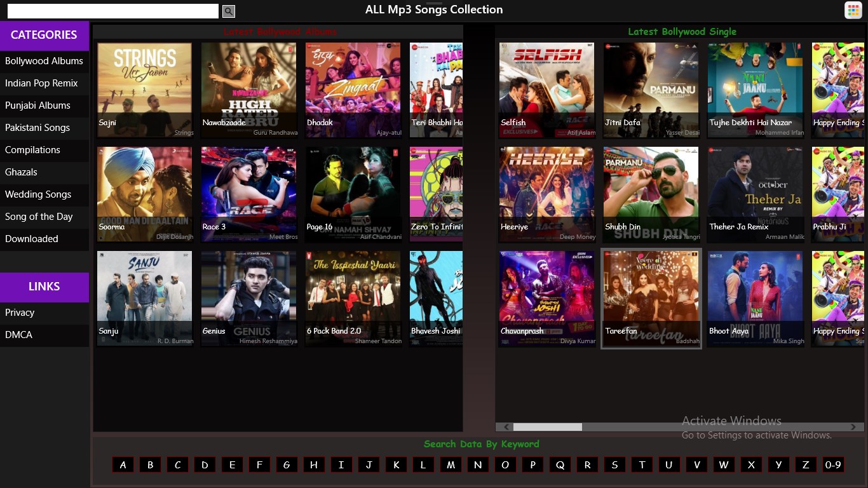Open the Tareefan single by Badshah

[651, 299]
